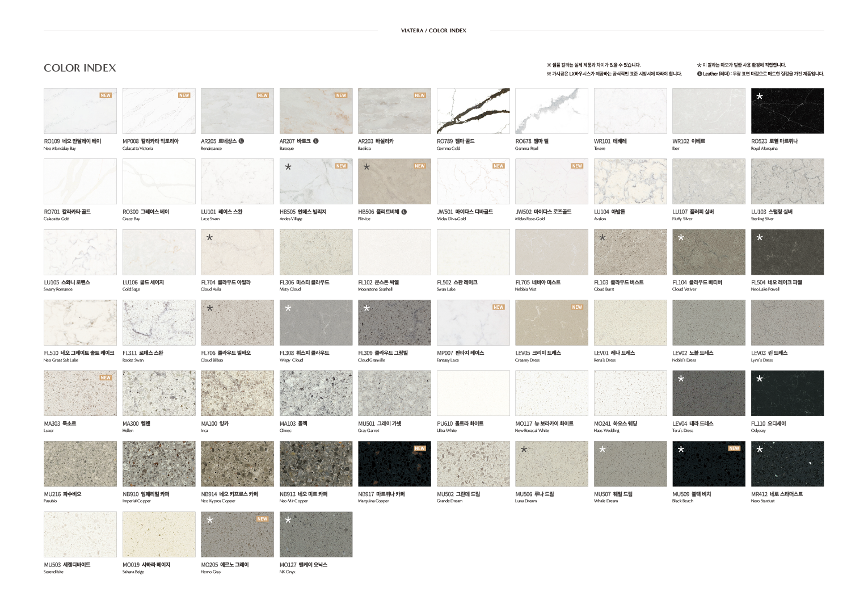Select the MO241 Haos Wedding swatch

tap(630, 393)
